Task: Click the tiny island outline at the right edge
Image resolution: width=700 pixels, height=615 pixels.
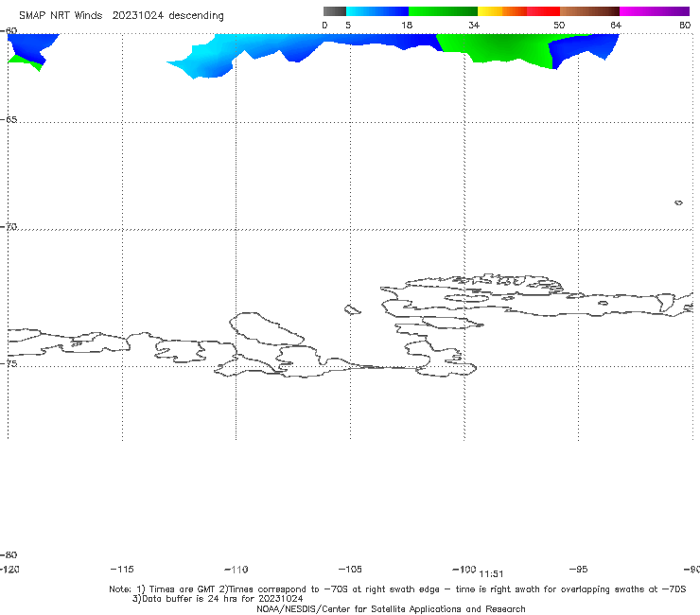Action: pyautogui.click(x=678, y=202)
